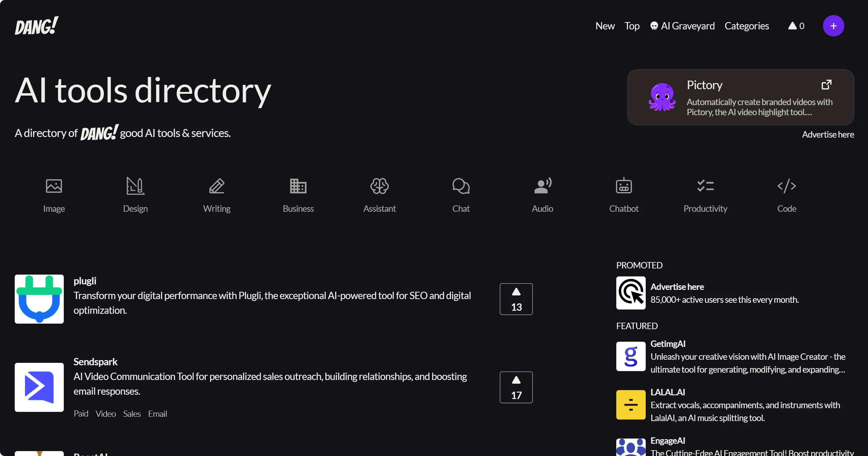Click Sendspark description about sales outreach
Image resolution: width=868 pixels, height=456 pixels.
270,384
